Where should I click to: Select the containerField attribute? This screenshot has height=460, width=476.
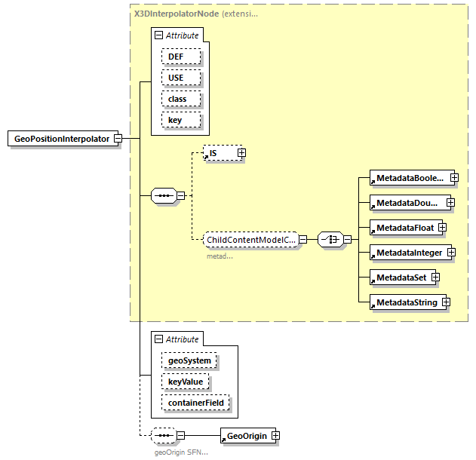click(195, 403)
